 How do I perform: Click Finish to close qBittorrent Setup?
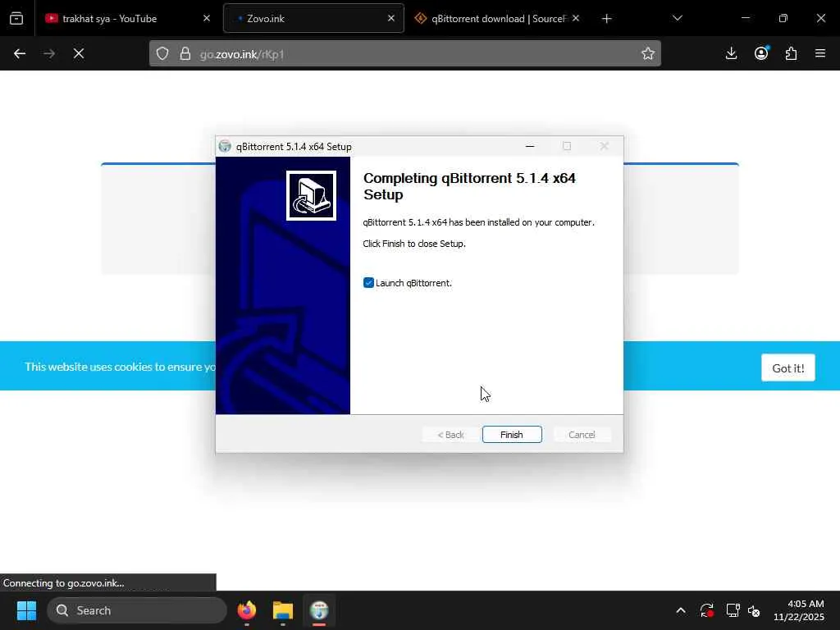coord(512,435)
